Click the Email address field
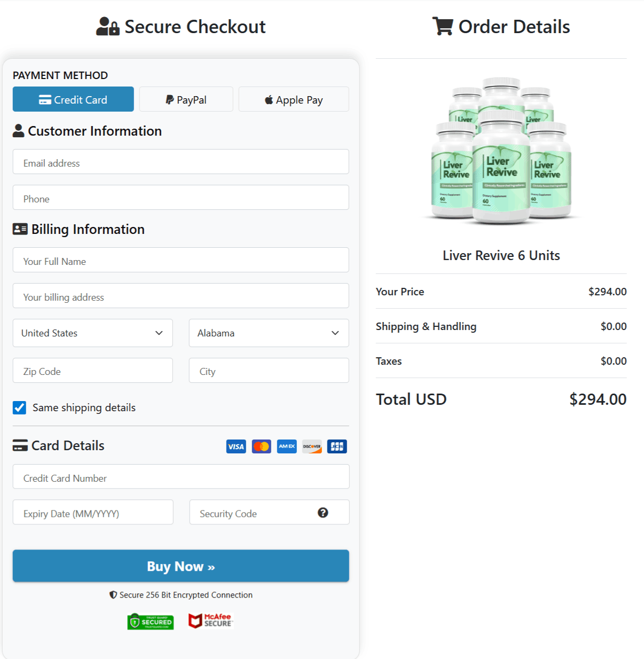 [180, 162]
